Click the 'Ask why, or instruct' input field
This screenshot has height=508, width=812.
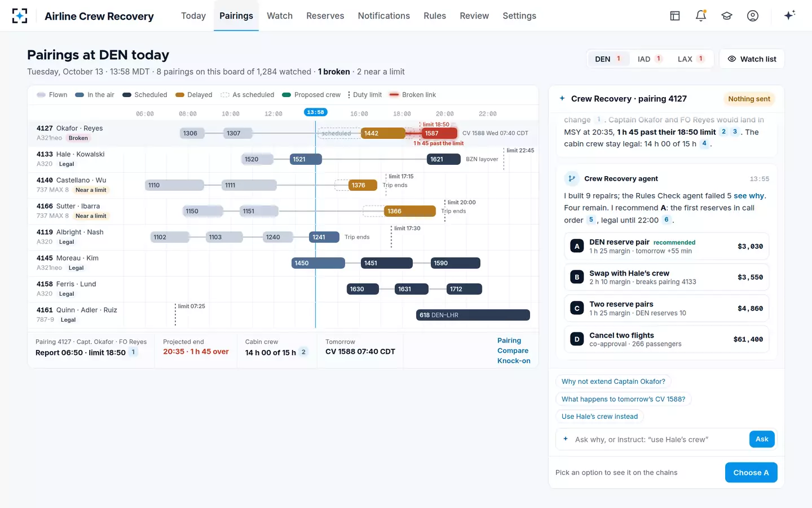point(660,439)
